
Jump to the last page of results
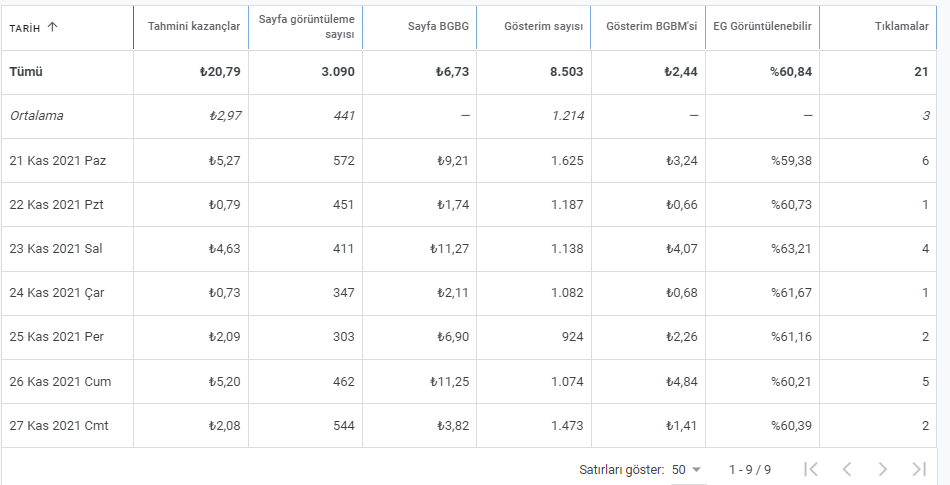click(919, 469)
